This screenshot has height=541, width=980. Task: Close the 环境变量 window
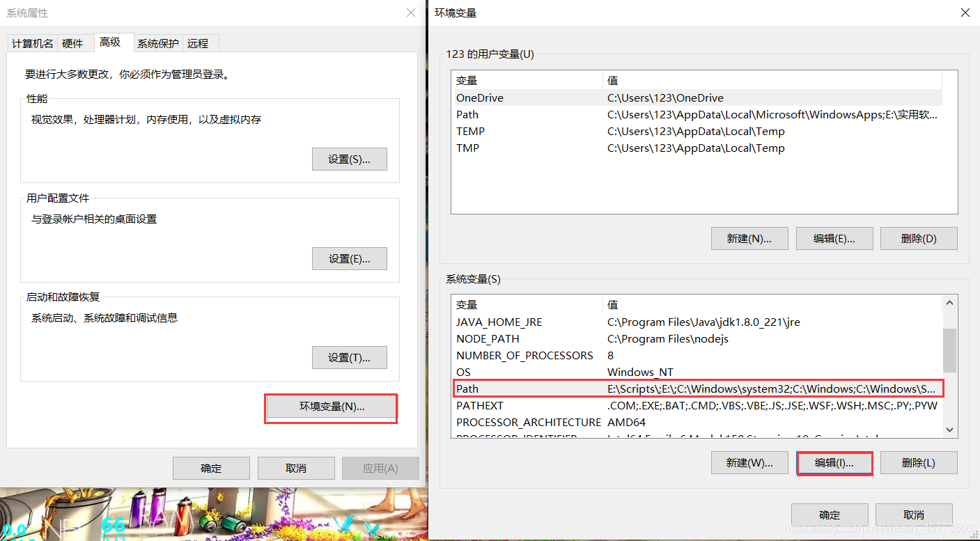click(x=965, y=13)
